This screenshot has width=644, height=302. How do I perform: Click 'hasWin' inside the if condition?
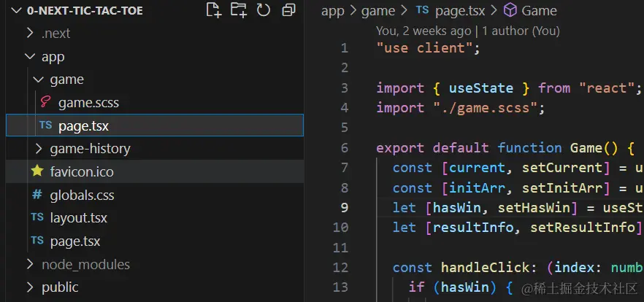(465, 287)
